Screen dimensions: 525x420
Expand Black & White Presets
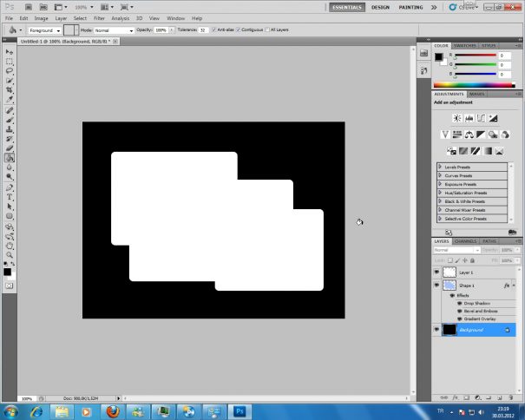tap(440, 201)
